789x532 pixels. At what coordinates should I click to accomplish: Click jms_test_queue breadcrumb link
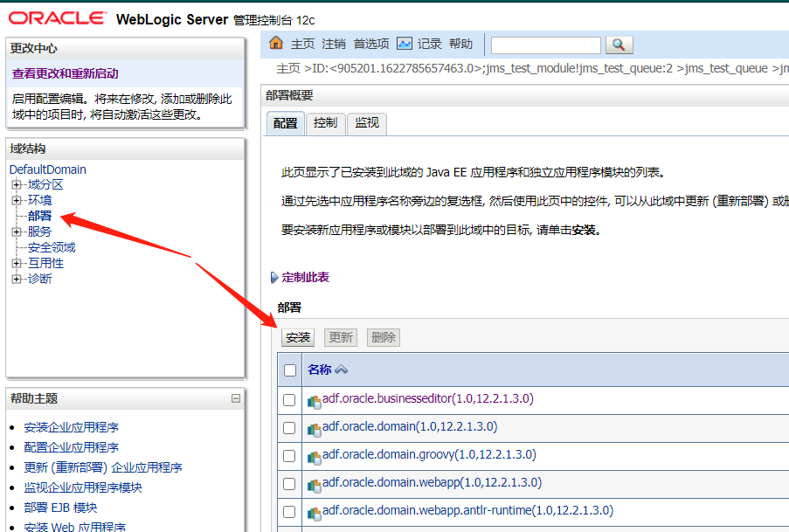tap(726, 68)
